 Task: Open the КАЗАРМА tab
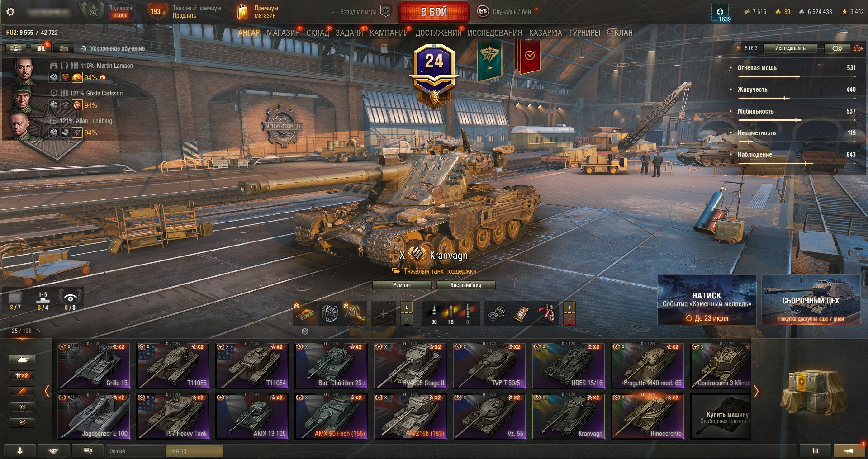[545, 33]
